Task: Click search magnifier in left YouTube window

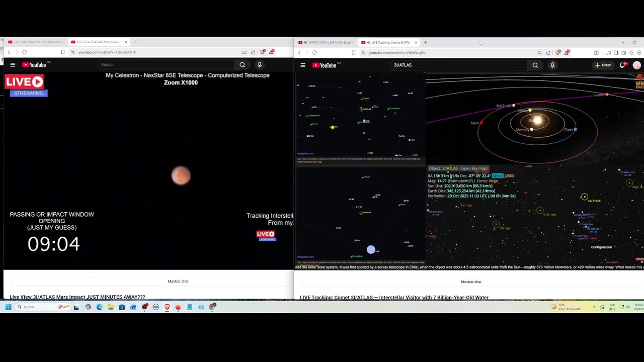Action: tap(242, 64)
